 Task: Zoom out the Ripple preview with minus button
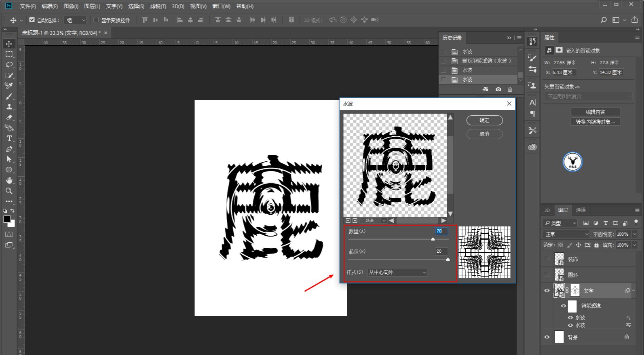tap(348, 220)
